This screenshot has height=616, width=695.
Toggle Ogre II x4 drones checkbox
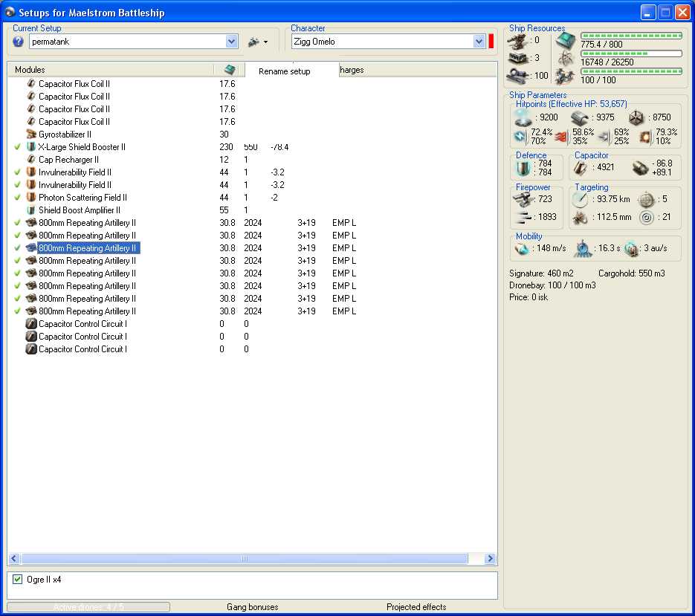click(17, 579)
